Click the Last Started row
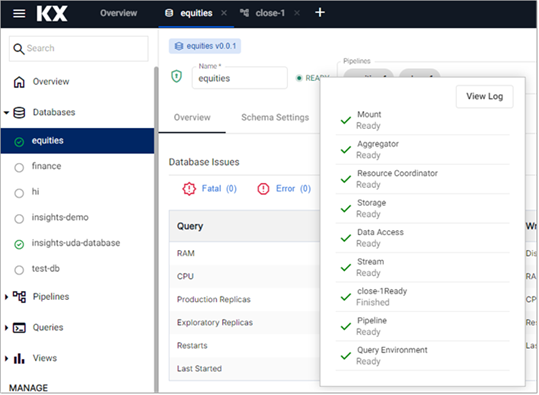The width and height of the screenshot is (539, 395). point(244,369)
